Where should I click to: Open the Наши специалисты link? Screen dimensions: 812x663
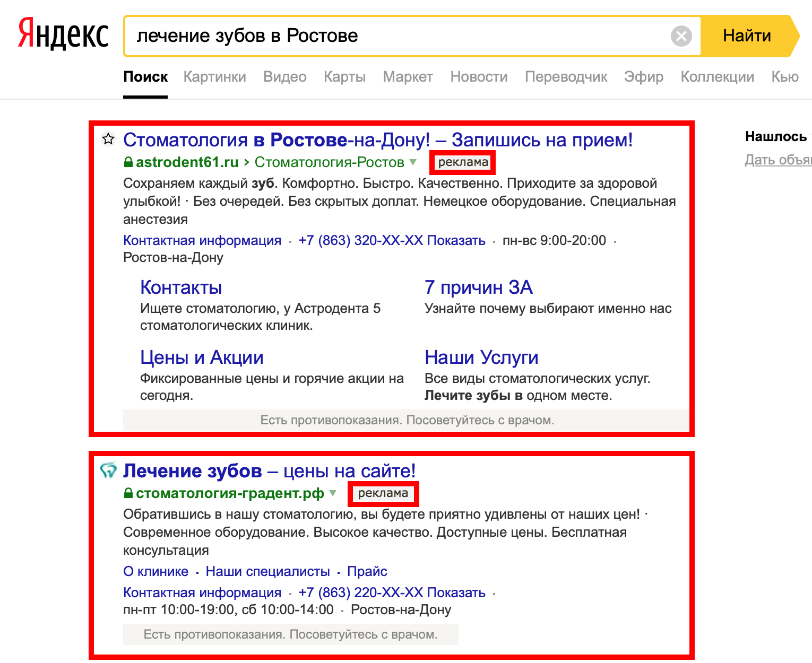pyautogui.click(x=268, y=571)
